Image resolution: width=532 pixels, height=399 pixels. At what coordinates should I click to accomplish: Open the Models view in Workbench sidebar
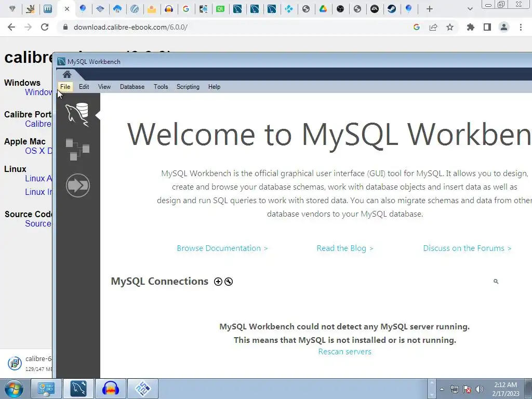click(78, 149)
